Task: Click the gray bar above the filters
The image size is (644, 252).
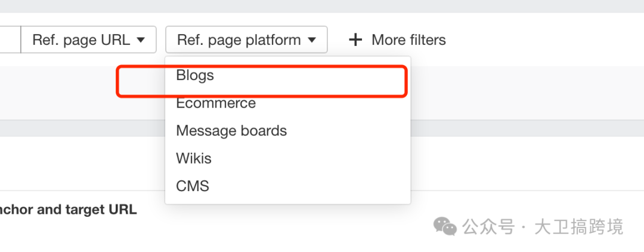Action: point(322,6)
